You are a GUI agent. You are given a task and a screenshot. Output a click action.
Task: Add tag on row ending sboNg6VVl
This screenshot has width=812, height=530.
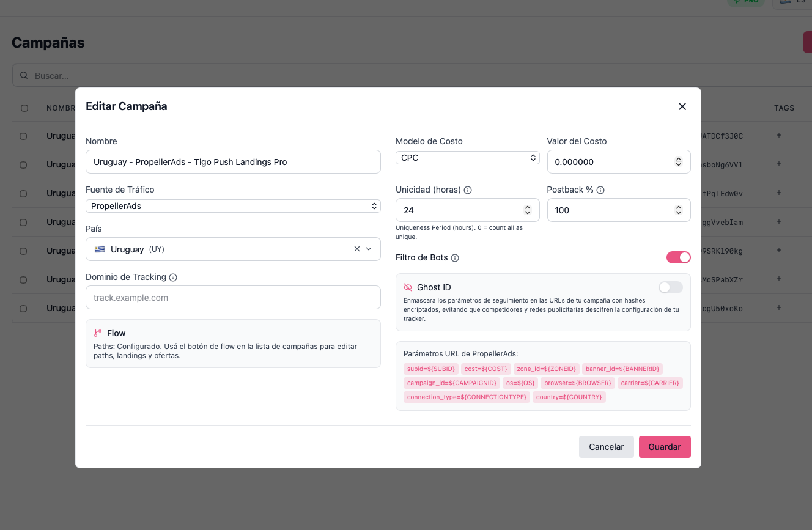click(x=779, y=164)
